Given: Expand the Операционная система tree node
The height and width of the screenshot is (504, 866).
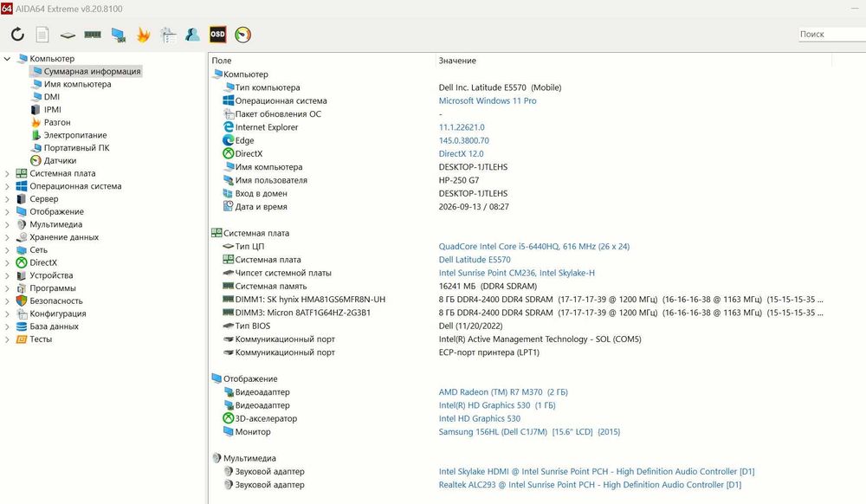Looking at the screenshot, I should tap(7, 186).
